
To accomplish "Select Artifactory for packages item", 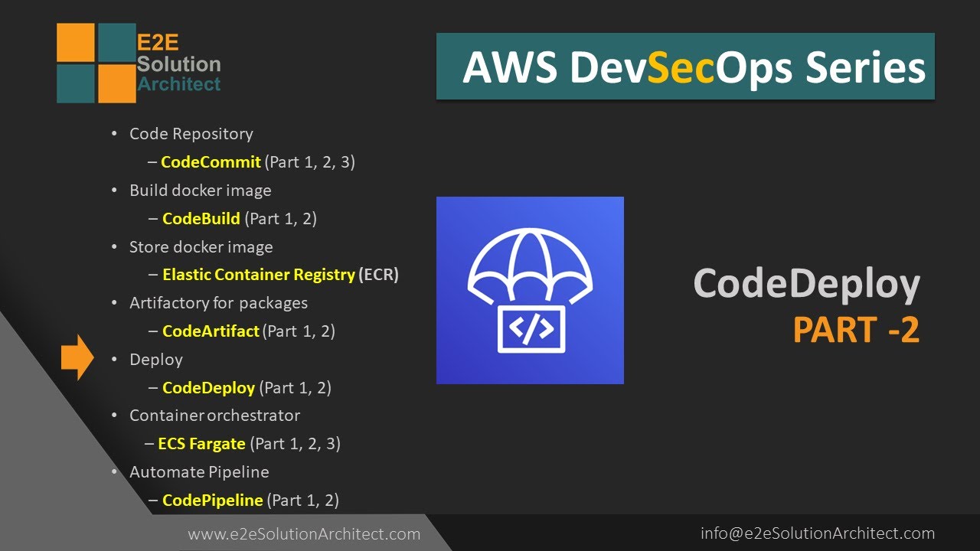I will click(218, 303).
